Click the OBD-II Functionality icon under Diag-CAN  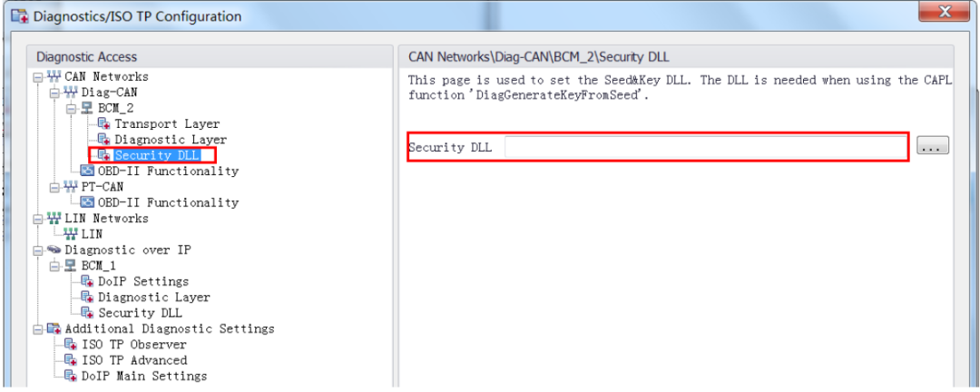(x=87, y=171)
